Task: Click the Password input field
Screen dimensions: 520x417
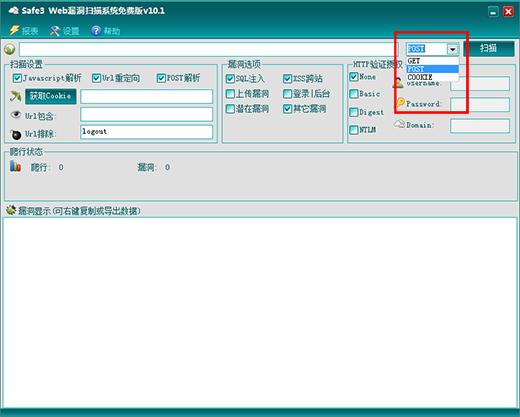Action: pyautogui.click(x=480, y=105)
